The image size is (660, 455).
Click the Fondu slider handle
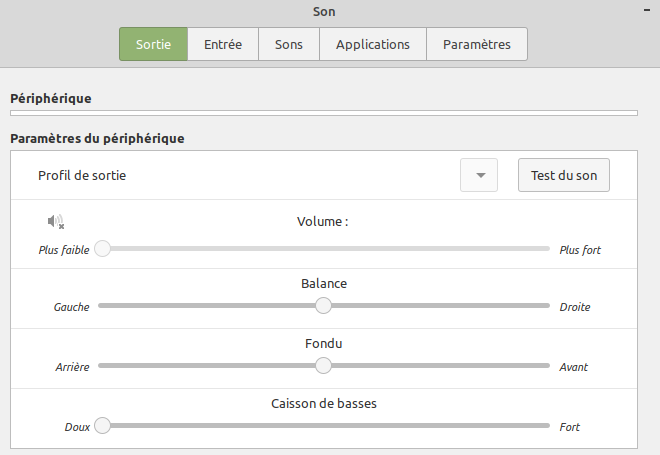click(323, 366)
